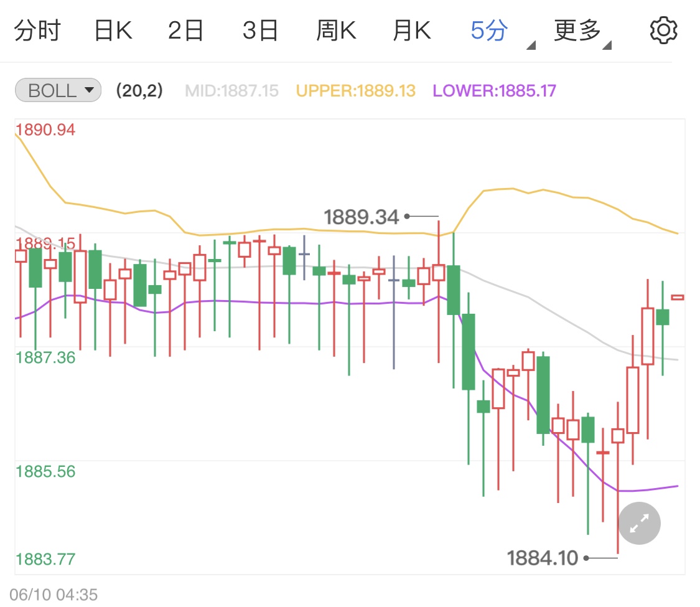Screen dimensions: 700x607
Task: Click the 1884.10 low price label
Action: point(543,558)
